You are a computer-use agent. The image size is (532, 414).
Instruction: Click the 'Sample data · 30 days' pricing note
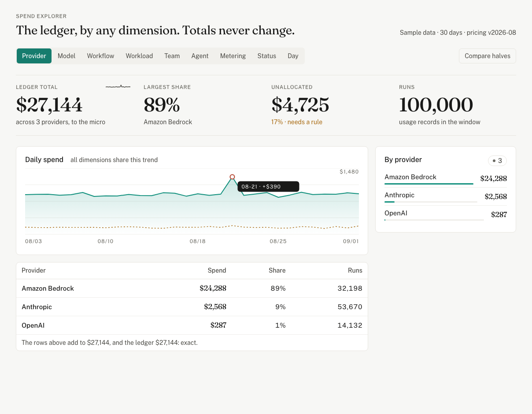click(458, 33)
